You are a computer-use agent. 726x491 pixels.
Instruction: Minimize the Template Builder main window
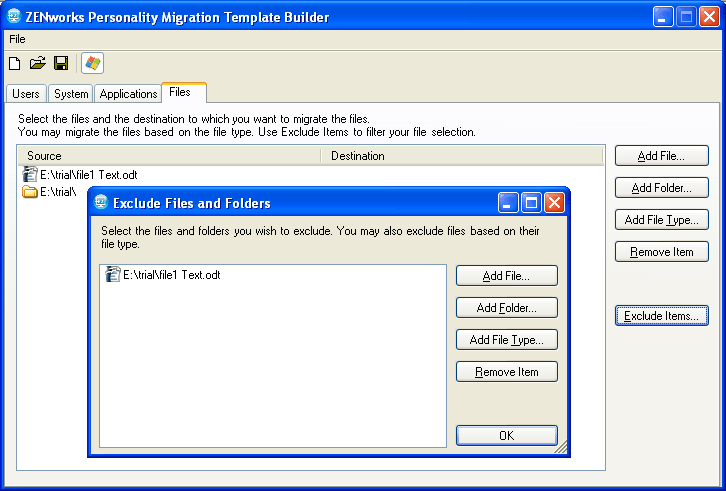point(663,17)
